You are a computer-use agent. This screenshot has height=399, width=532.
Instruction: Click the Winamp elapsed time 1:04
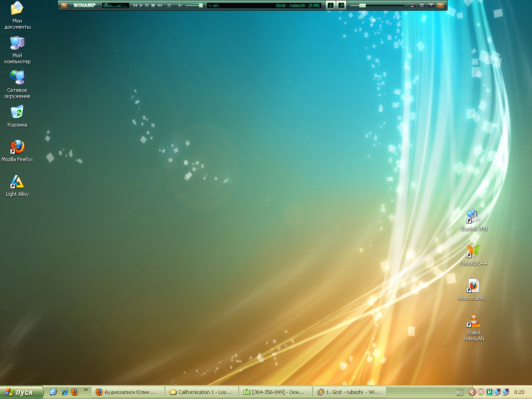[214, 6]
